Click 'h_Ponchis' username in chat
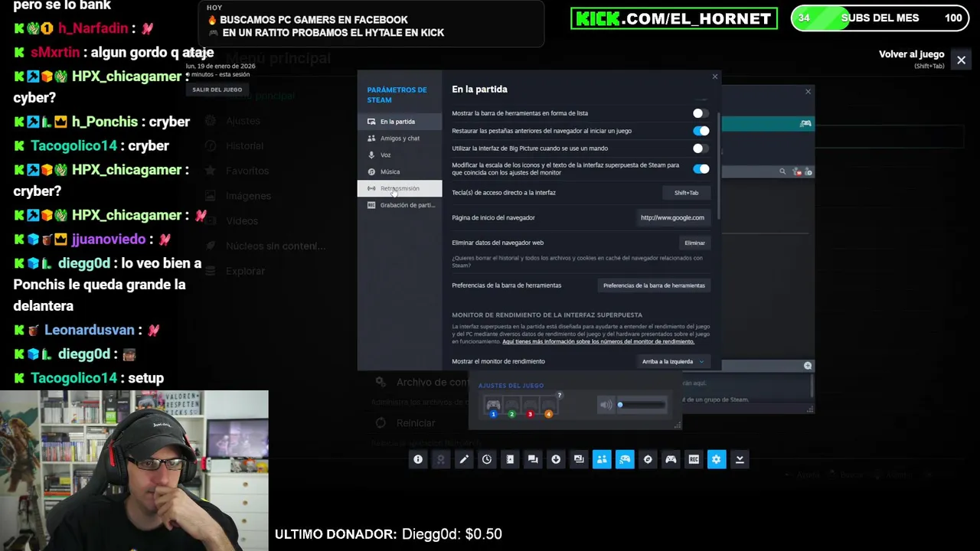980x551 pixels. [x=106, y=122]
